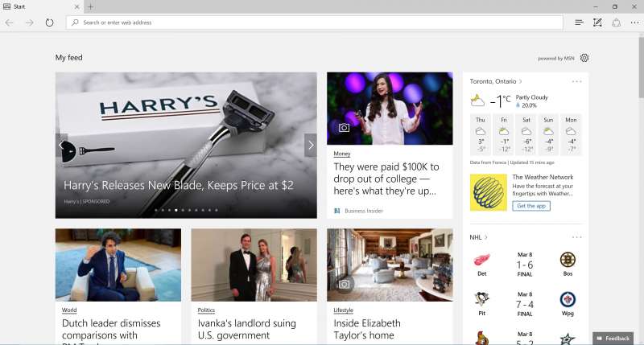Click the World category label
644x345 pixels.
coord(69,310)
